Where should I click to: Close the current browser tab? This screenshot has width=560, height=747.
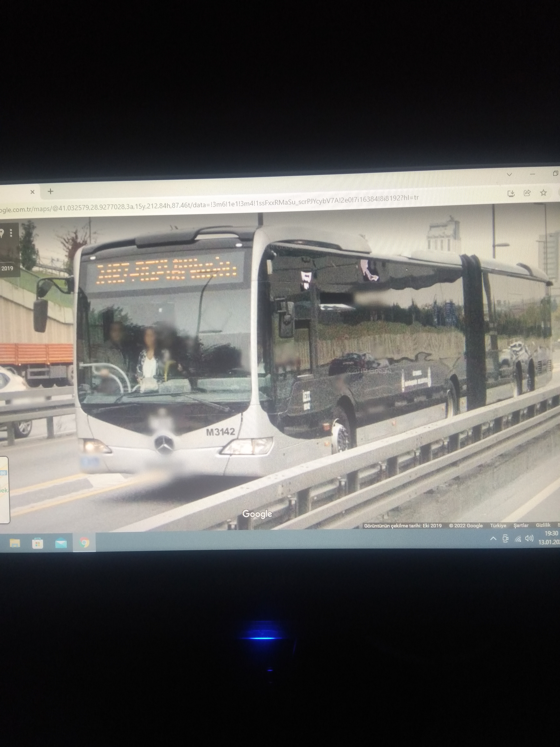coord(32,192)
